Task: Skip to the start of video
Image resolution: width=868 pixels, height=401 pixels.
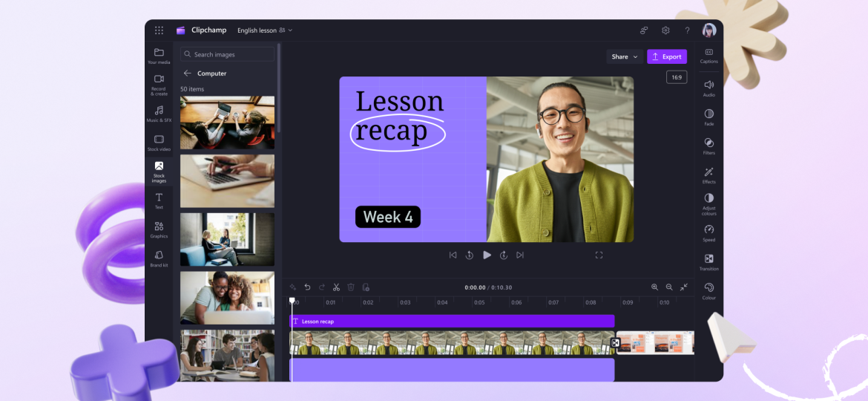Action: coord(453,255)
